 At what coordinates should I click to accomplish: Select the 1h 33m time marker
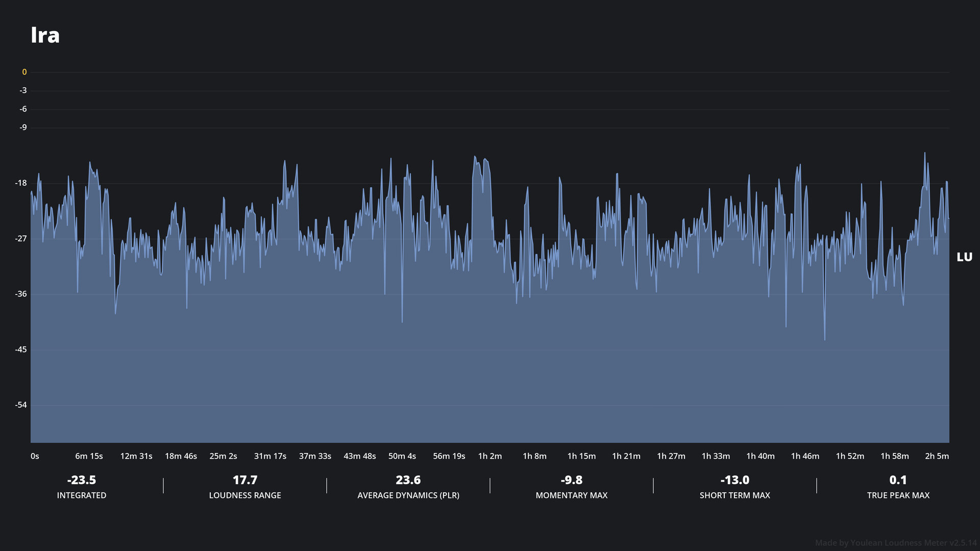(716, 456)
